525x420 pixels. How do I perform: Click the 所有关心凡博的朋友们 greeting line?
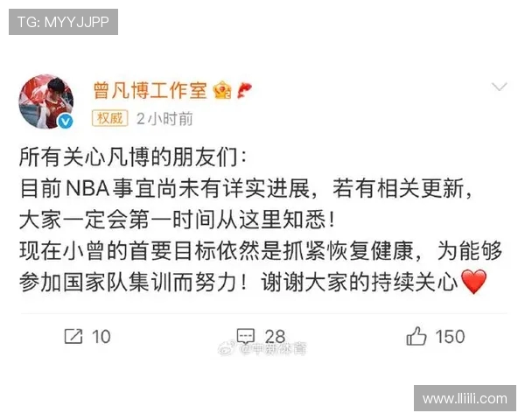tap(133, 157)
